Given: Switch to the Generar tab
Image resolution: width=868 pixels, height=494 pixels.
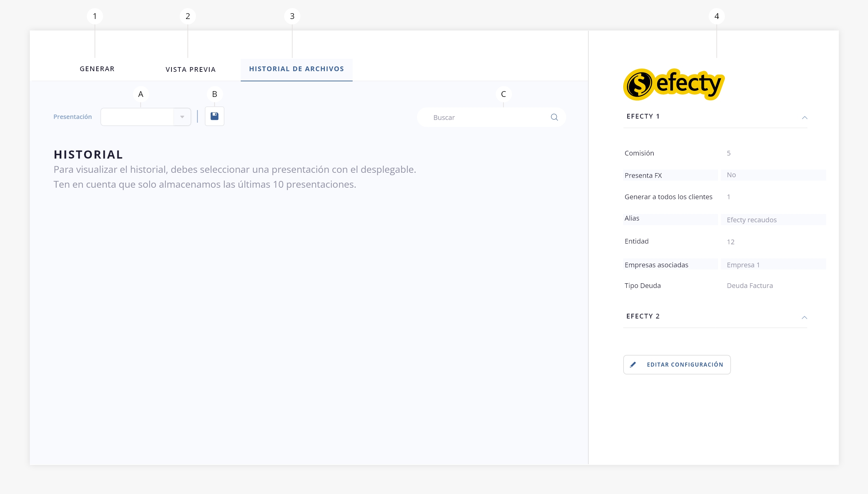Looking at the screenshot, I should tap(97, 69).
